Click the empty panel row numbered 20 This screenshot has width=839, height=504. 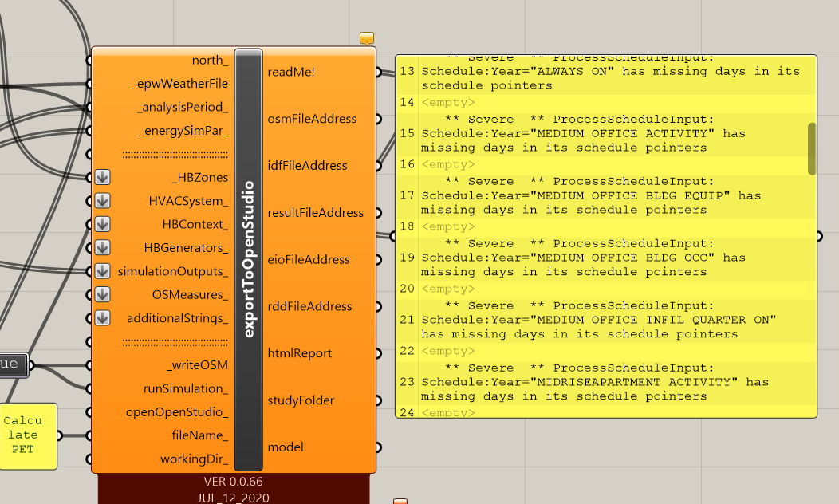(x=606, y=289)
